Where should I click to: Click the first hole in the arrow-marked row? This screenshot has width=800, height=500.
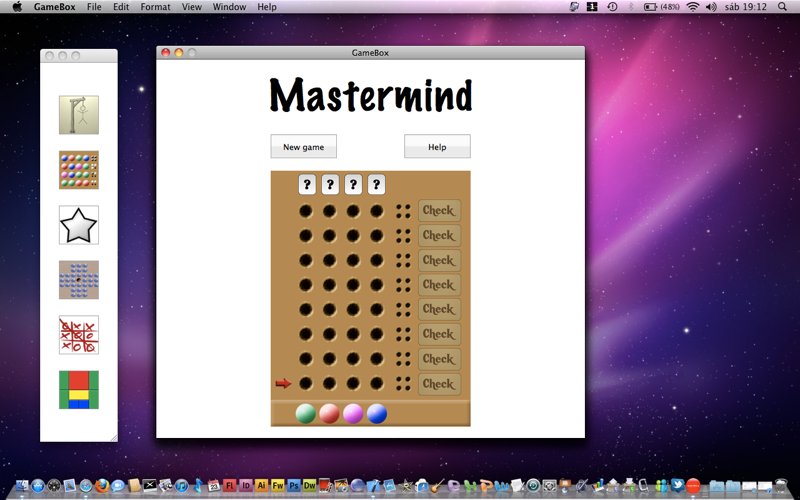(306, 383)
